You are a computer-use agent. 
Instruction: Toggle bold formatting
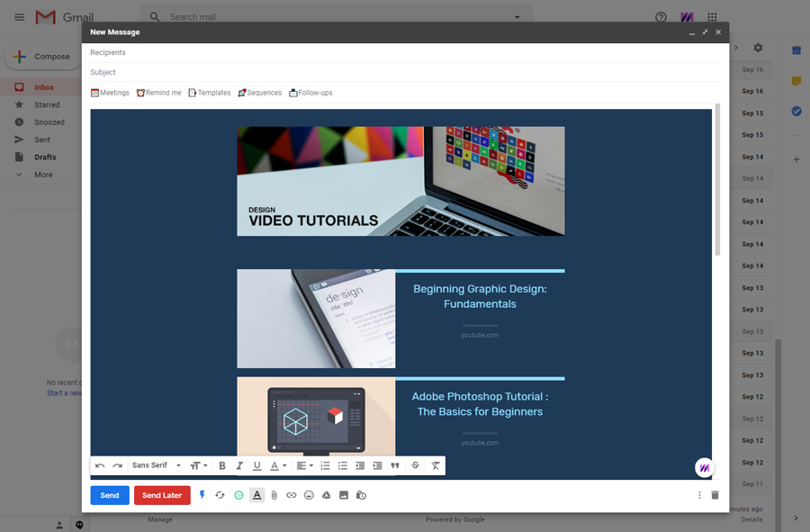pyautogui.click(x=222, y=465)
